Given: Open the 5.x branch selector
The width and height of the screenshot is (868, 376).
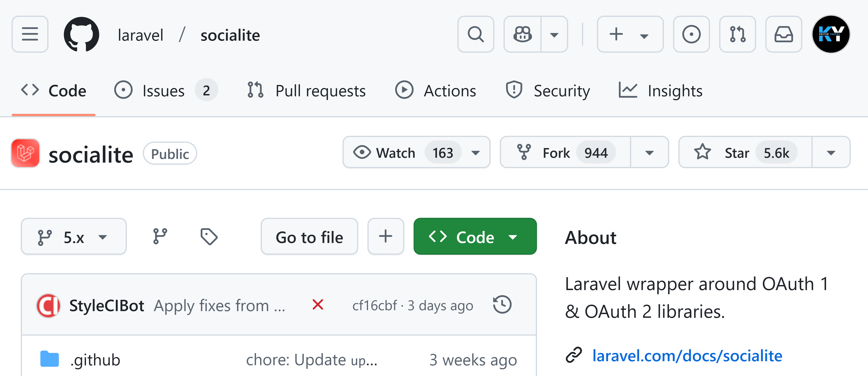Looking at the screenshot, I should tap(73, 237).
